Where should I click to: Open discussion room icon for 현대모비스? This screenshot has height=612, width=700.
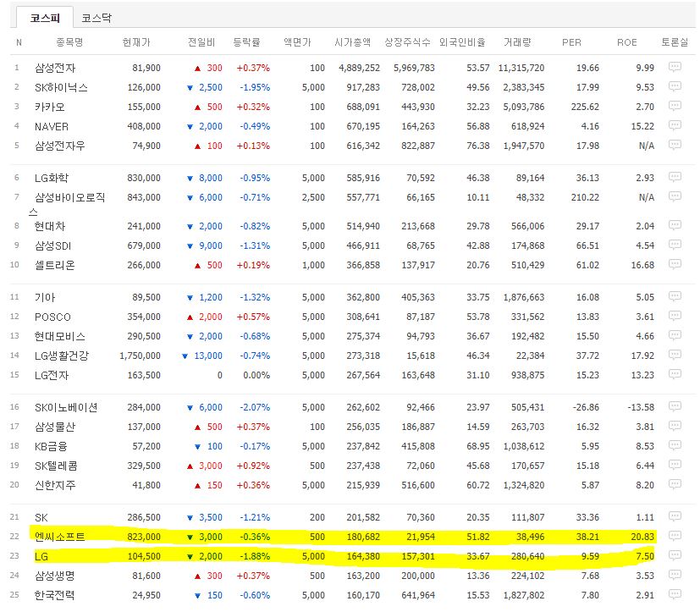(x=675, y=335)
